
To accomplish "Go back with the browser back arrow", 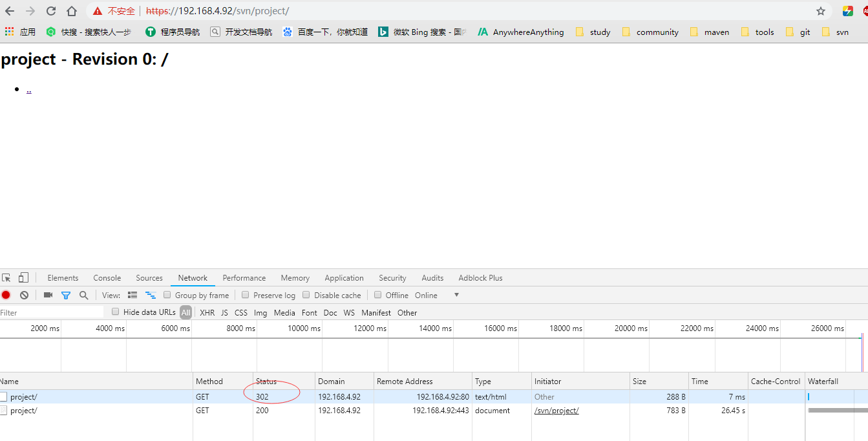I will pos(10,11).
